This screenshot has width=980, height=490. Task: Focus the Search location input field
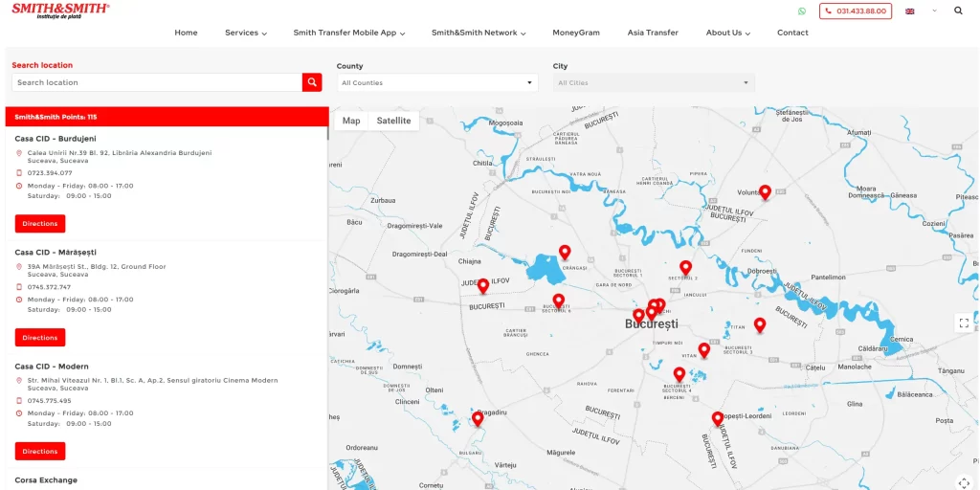(157, 82)
